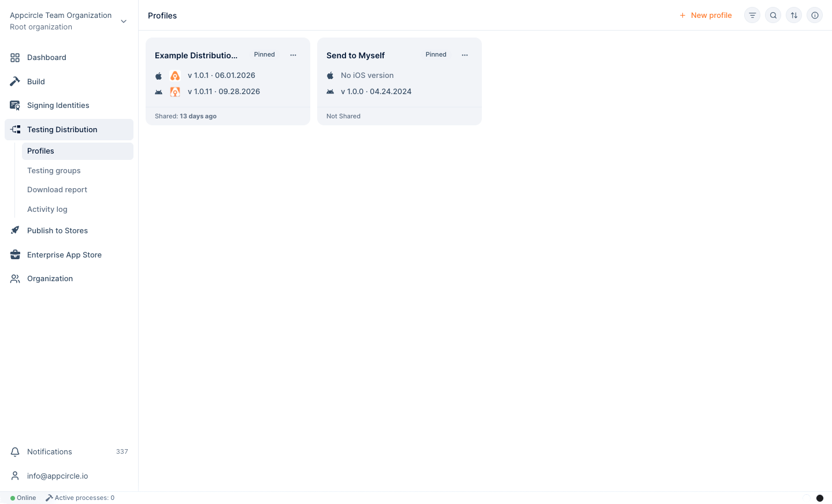Click the Not Shared status text

click(x=343, y=116)
